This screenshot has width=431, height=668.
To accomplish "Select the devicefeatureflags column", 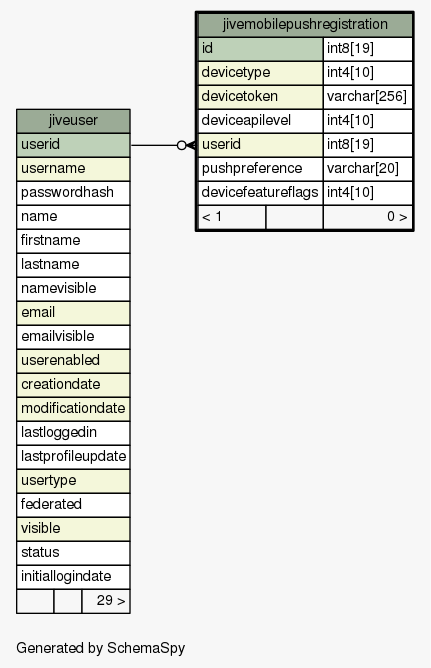I will (x=260, y=193).
